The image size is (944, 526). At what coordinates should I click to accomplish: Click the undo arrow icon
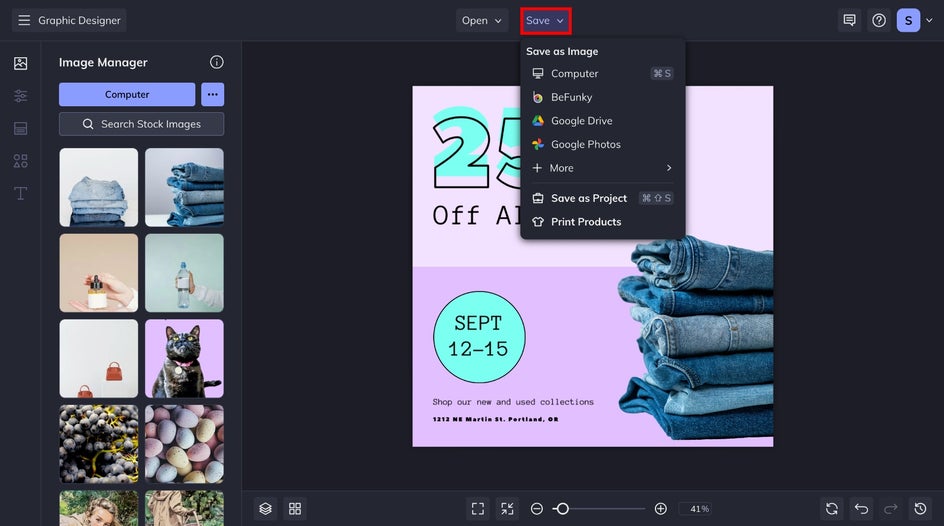(x=862, y=509)
